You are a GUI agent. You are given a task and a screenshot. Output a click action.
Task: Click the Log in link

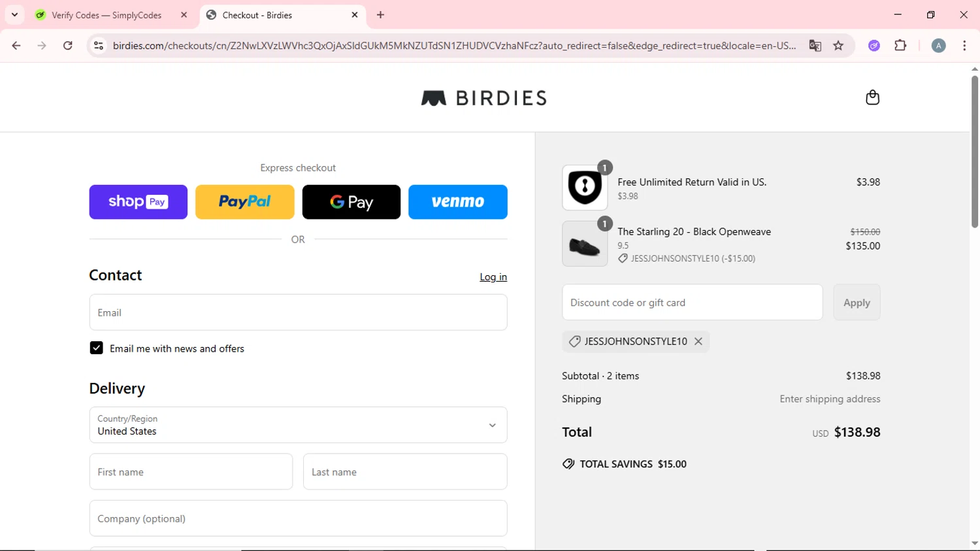click(493, 277)
